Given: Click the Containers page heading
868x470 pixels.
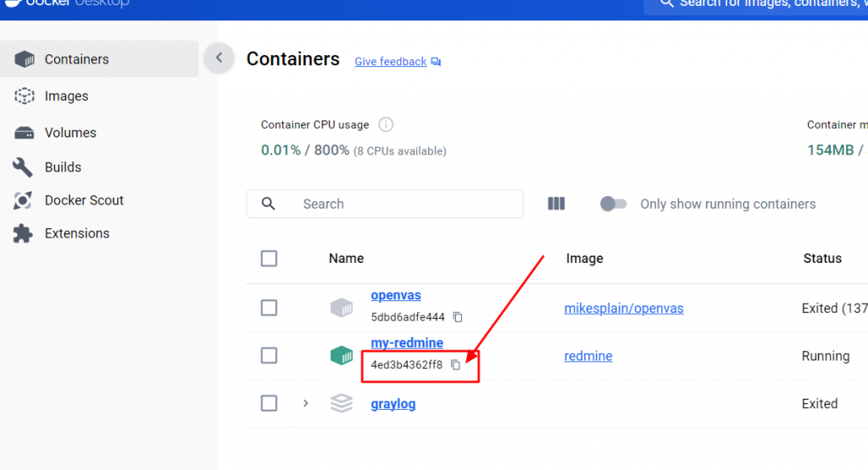Looking at the screenshot, I should [292, 59].
